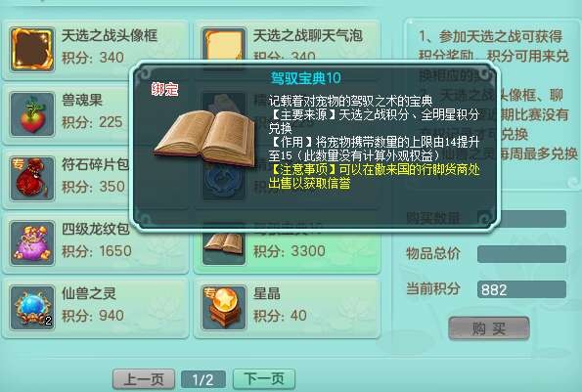The height and width of the screenshot is (392, 582).
Task: Select the 天选之战头像框 frame icon
Action: [x=32, y=49]
